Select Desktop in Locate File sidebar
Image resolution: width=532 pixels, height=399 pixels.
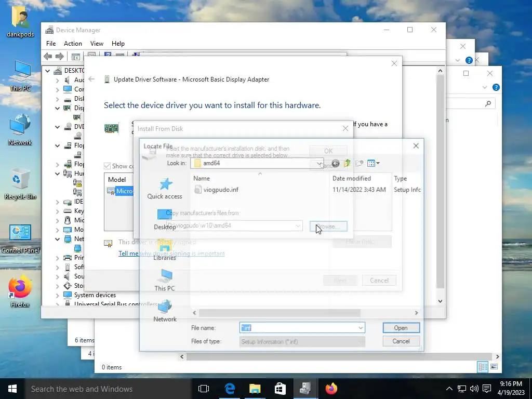[165, 220]
